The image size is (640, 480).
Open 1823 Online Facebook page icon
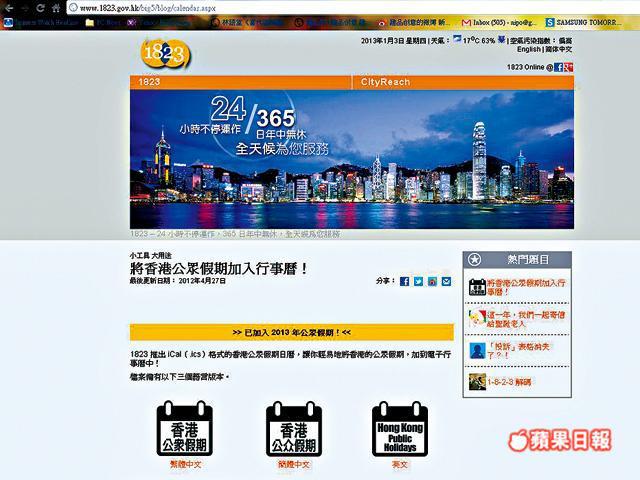(559, 67)
